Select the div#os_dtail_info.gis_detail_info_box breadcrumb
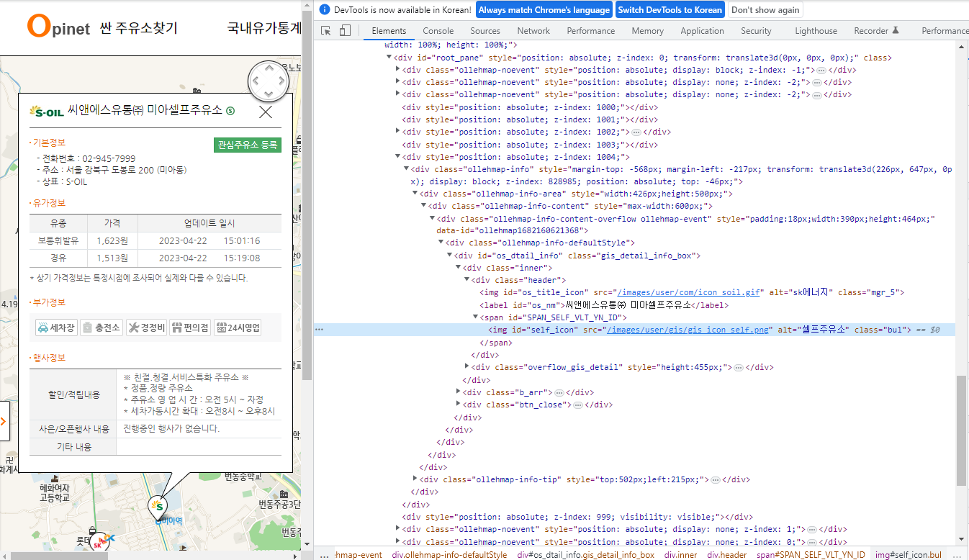969x560 pixels. [x=585, y=555]
